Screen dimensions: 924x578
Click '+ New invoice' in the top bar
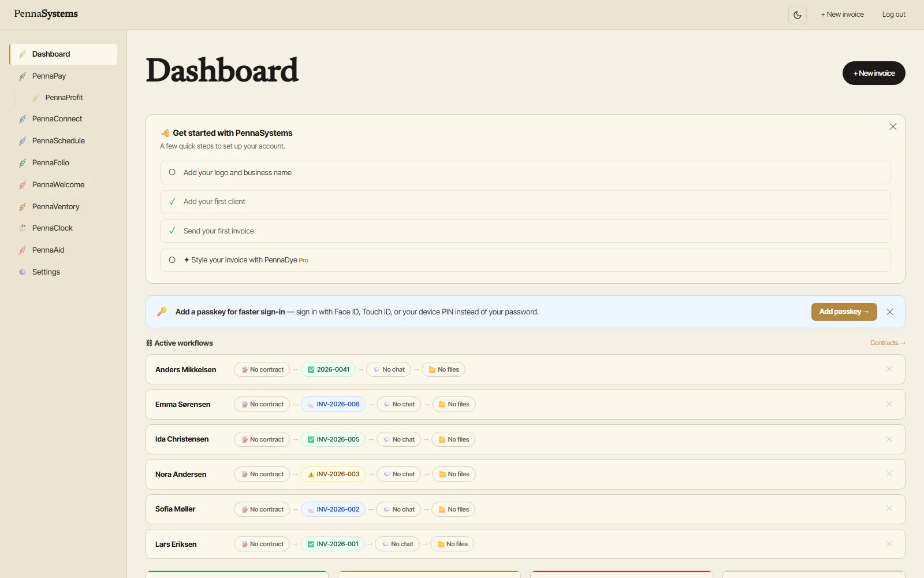pos(843,14)
